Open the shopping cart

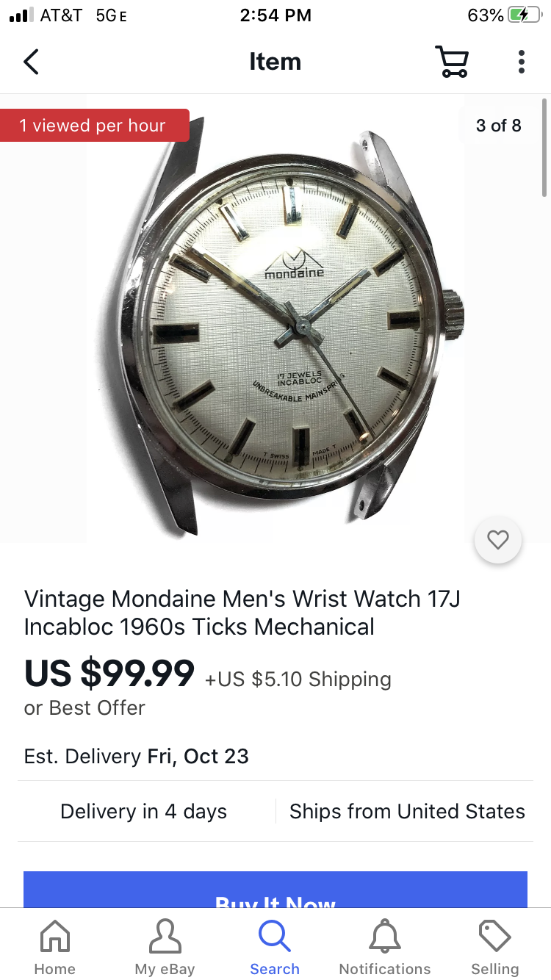[452, 62]
